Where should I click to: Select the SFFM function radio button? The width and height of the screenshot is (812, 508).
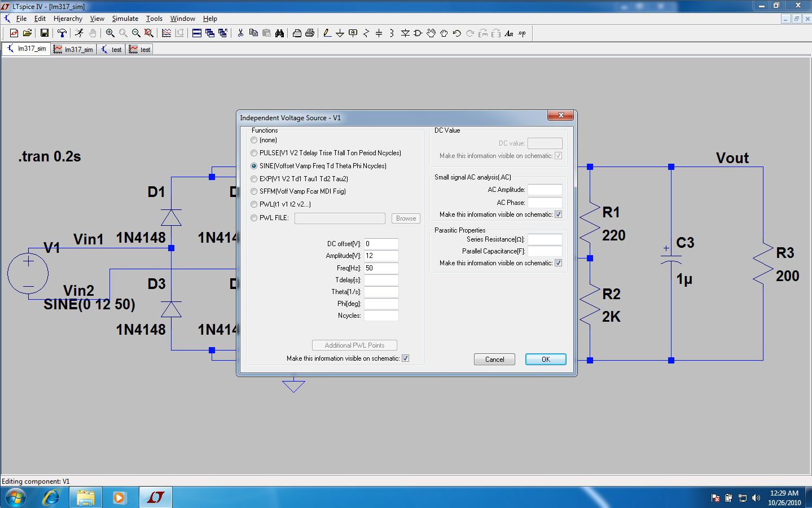coord(254,191)
